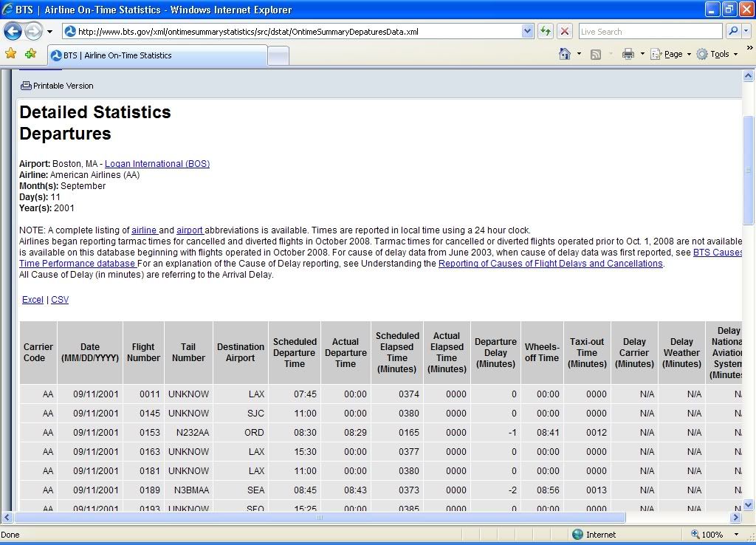Click the Print icon in toolbar
Viewport: 756px width, 545px height.
[628, 54]
